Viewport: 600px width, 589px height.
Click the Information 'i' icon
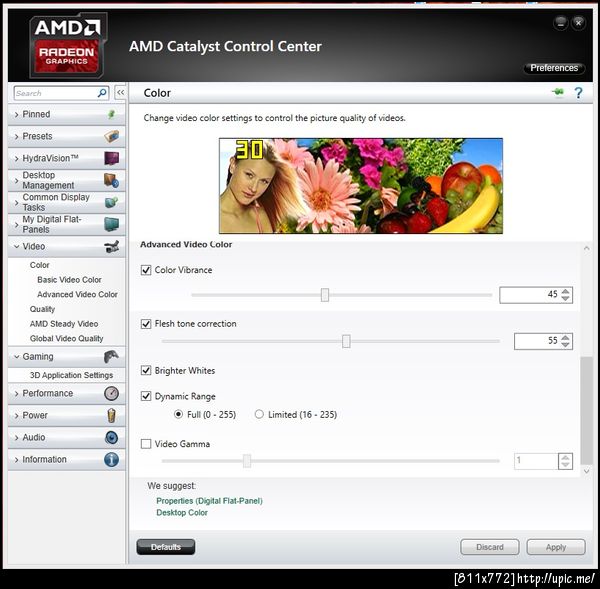[x=111, y=460]
